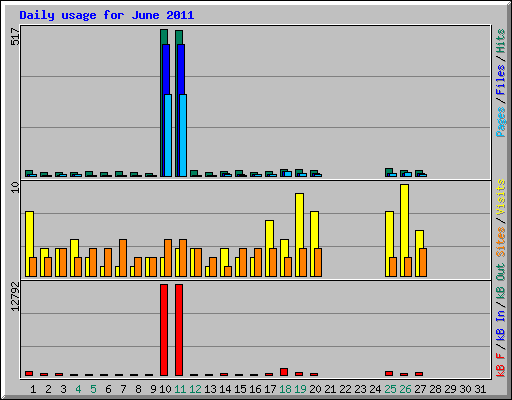Click green weekend day label "11"
The height and width of the screenshot is (400, 512).
pos(180,389)
